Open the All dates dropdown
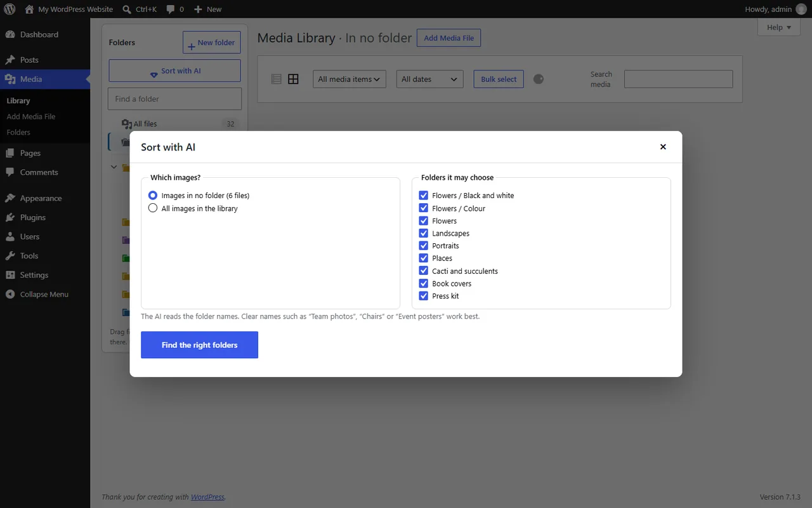 429,79
